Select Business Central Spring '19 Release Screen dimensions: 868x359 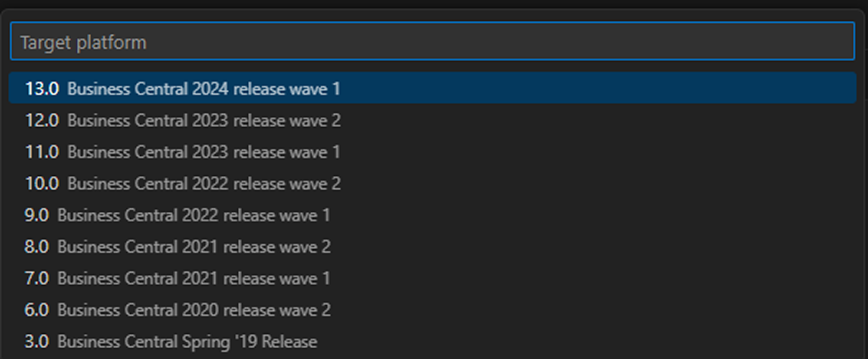pos(187,342)
